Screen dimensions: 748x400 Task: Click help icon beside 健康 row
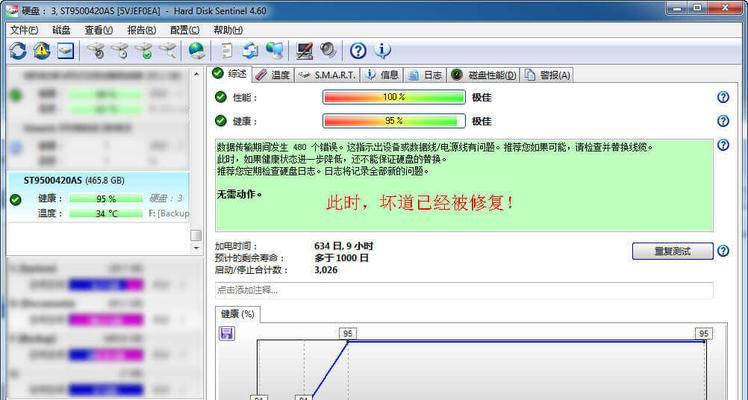[723, 121]
